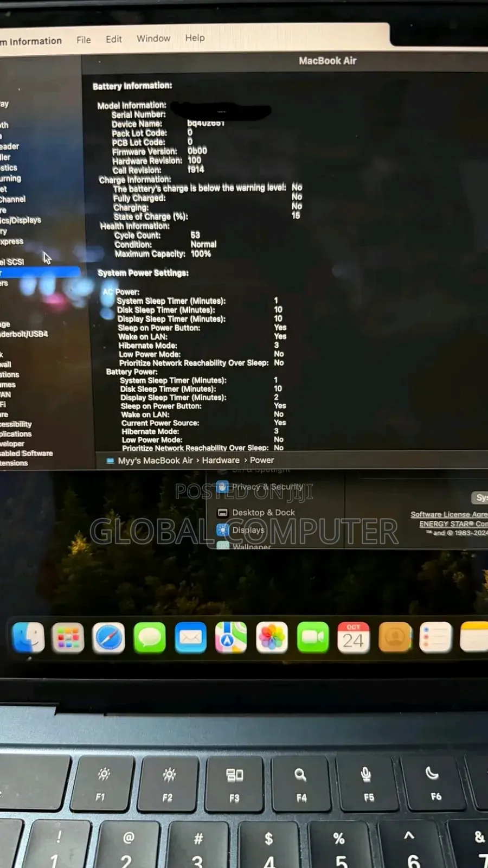Click Firmware Version value 0b00
The image size is (488, 868).
point(197,151)
